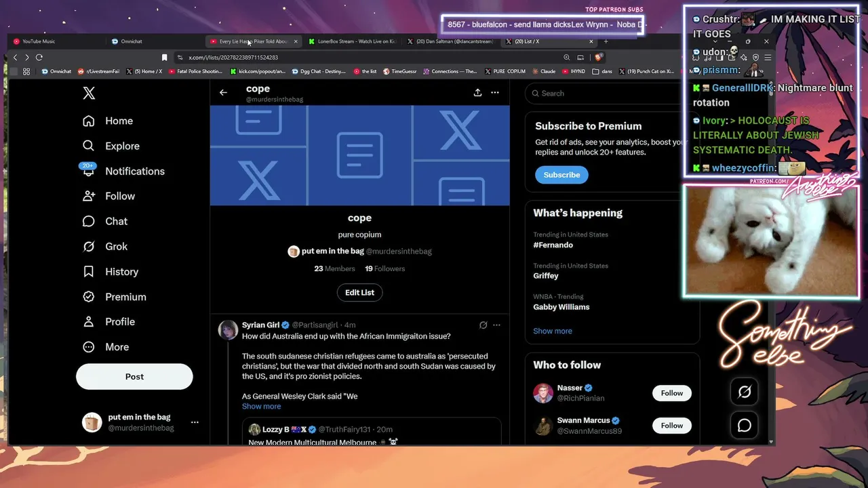Close the List / X tab

[x=591, y=41]
